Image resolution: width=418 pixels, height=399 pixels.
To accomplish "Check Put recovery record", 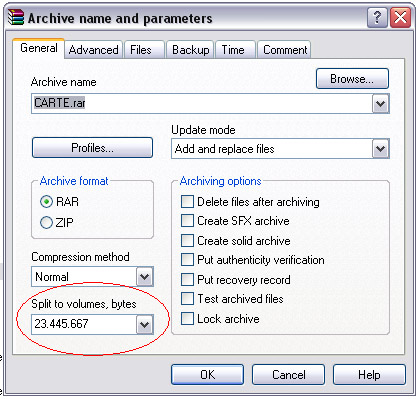I will (187, 279).
